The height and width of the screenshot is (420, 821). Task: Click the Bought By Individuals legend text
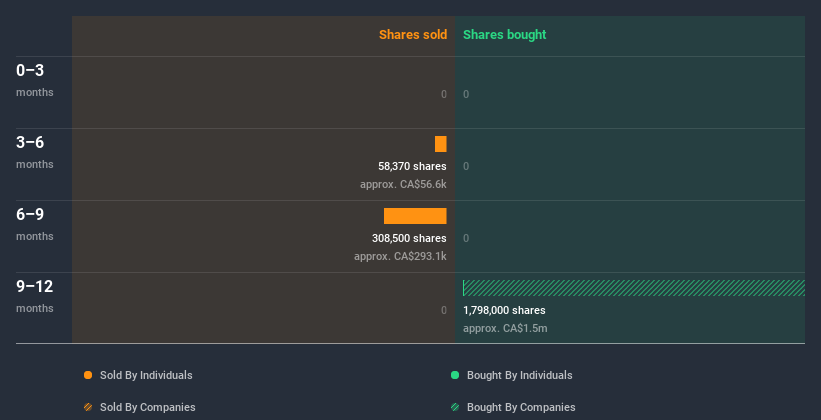coord(519,375)
